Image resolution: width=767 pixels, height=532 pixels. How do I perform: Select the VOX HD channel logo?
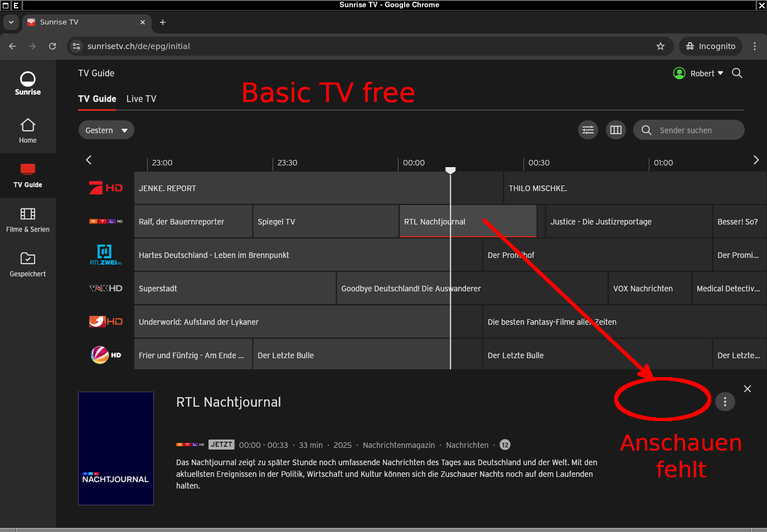click(106, 289)
